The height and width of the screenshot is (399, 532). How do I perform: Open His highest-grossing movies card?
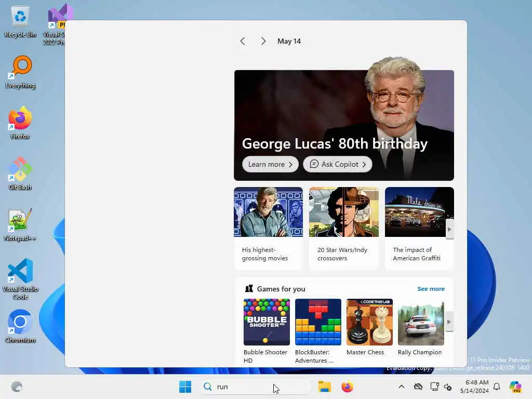click(x=269, y=229)
